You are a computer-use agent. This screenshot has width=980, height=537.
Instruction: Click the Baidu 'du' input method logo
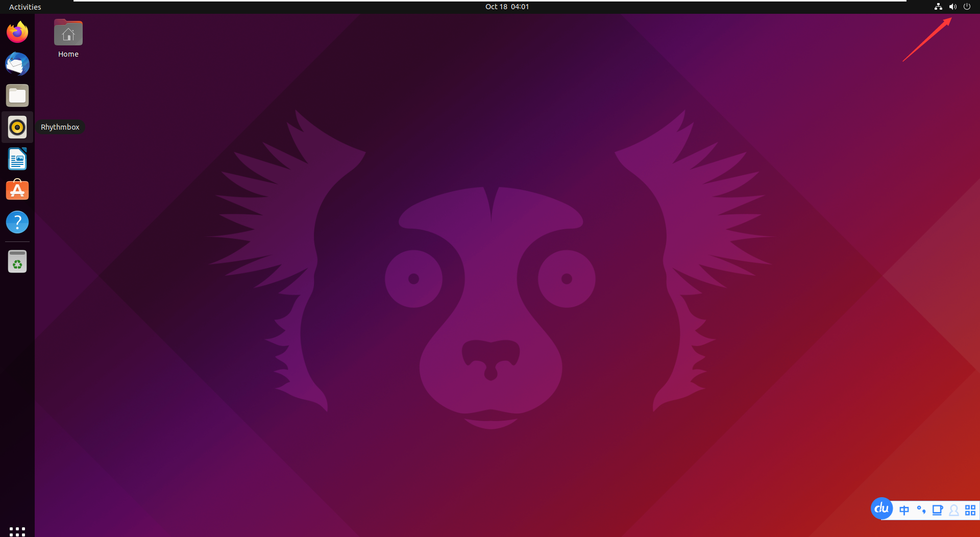pyautogui.click(x=881, y=508)
